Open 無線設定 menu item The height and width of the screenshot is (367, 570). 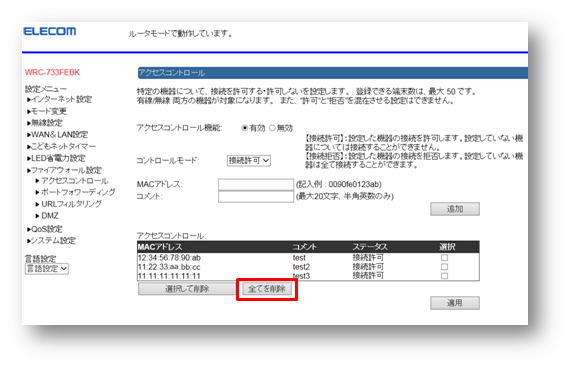45,123
